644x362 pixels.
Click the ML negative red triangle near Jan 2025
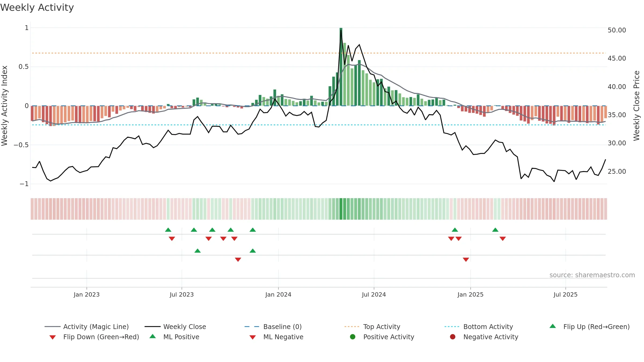point(466,260)
